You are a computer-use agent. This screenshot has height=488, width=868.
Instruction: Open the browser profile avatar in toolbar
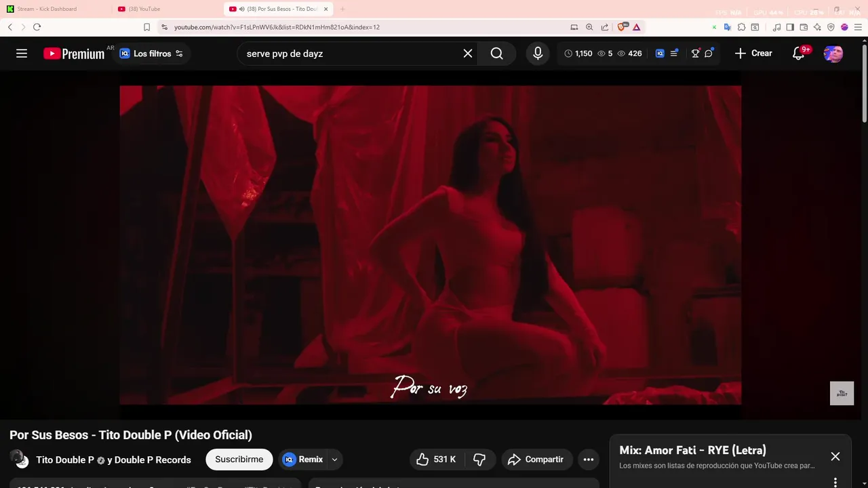[x=844, y=27]
